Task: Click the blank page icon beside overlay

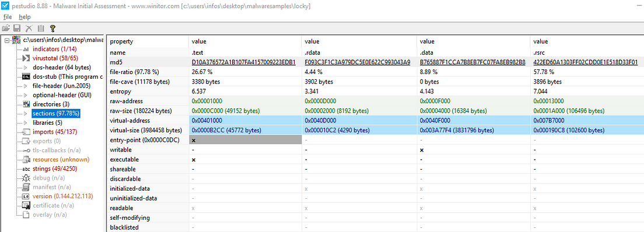Action: coord(26,215)
